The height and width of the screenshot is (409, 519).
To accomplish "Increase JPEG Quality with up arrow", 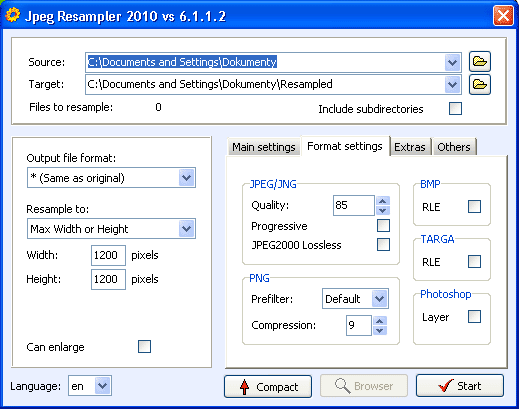I will [x=383, y=201].
